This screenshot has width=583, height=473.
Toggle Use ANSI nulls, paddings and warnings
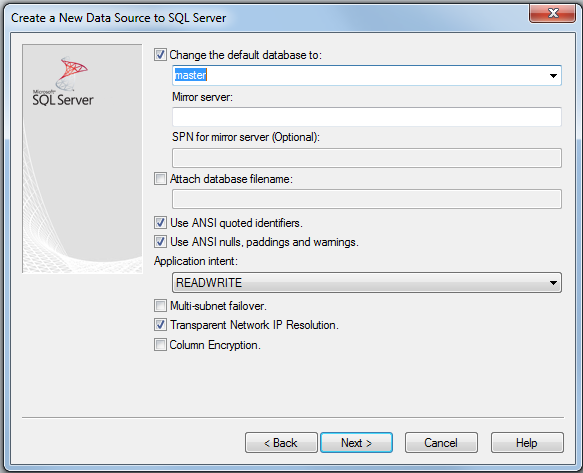click(x=160, y=242)
